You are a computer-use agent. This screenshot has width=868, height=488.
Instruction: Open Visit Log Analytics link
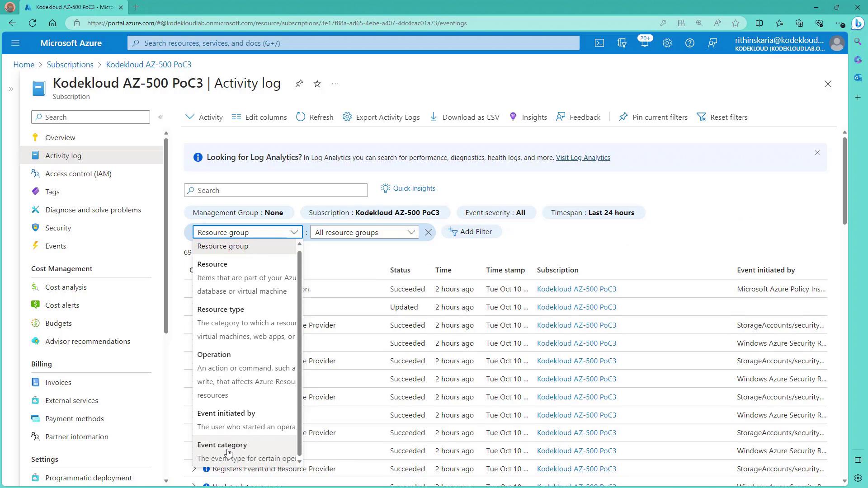point(583,158)
